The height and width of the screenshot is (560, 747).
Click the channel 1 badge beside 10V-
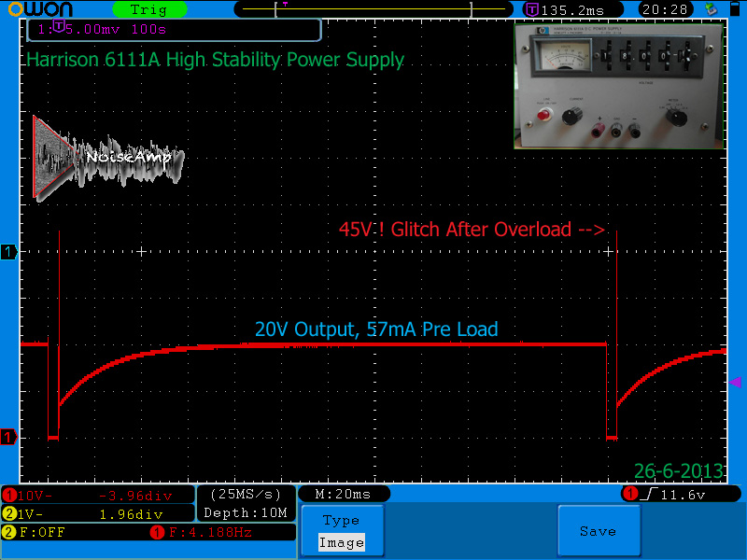pyautogui.click(x=9, y=496)
